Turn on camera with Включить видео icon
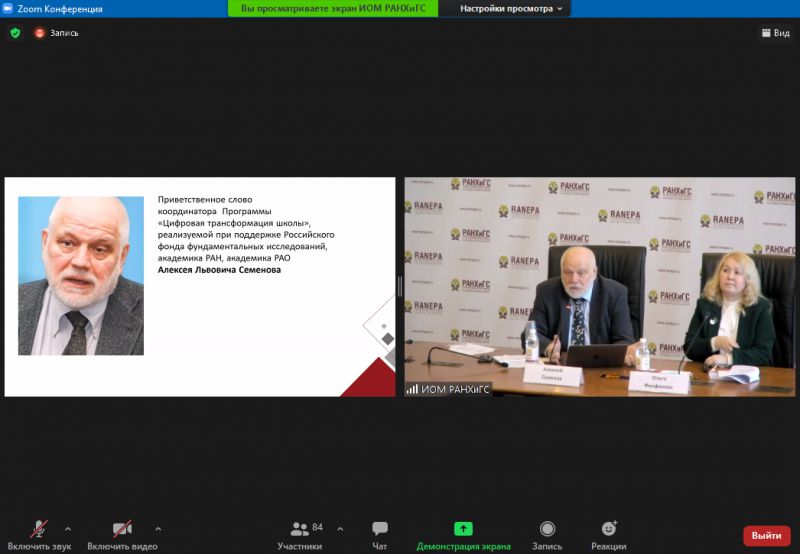800x554 pixels. tap(122, 529)
